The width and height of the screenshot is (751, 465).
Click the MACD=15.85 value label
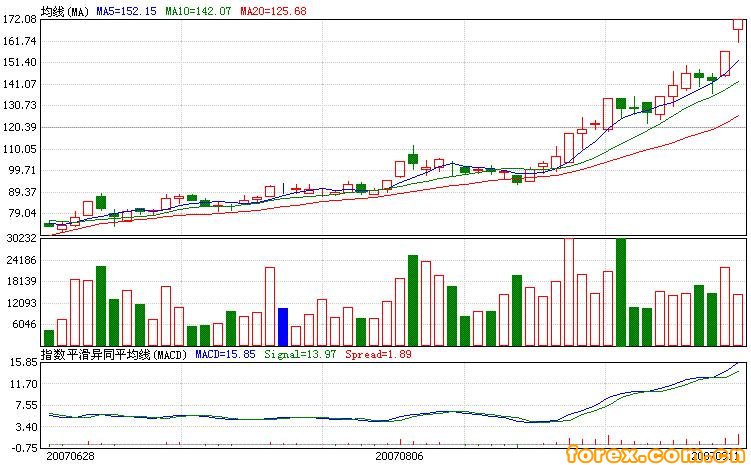tap(226, 354)
